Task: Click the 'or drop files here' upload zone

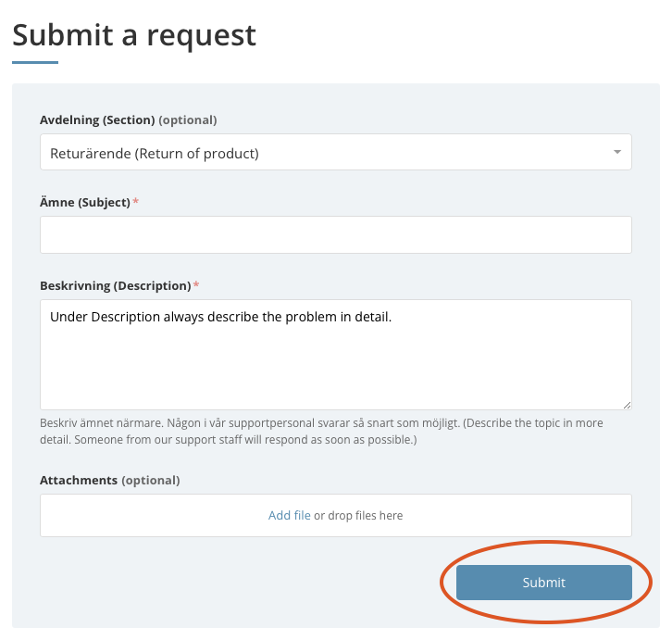Action: click(x=359, y=516)
